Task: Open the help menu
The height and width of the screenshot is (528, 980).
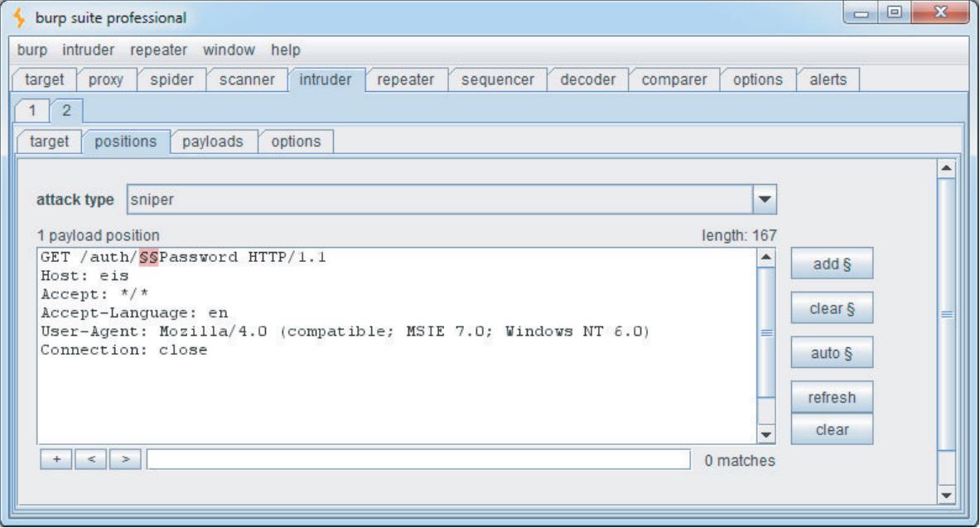Action: pos(286,50)
